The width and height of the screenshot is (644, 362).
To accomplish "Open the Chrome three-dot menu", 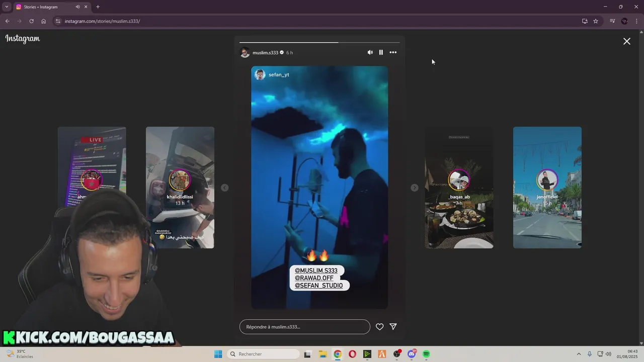I will (x=637, y=21).
